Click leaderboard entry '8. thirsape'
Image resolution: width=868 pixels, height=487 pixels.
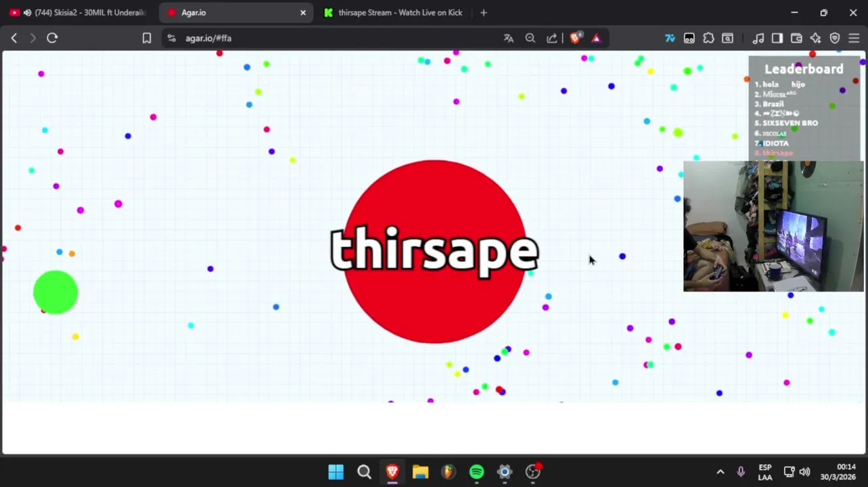click(x=773, y=153)
